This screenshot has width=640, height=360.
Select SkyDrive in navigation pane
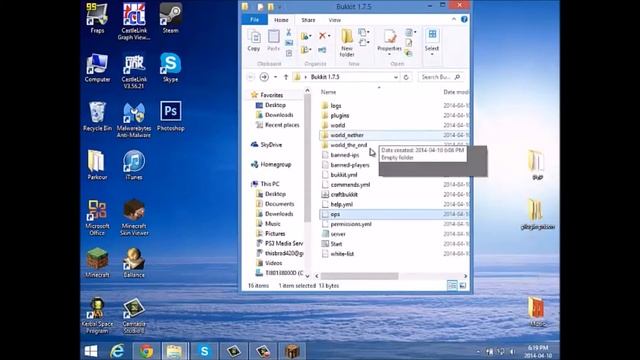[x=271, y=144]
